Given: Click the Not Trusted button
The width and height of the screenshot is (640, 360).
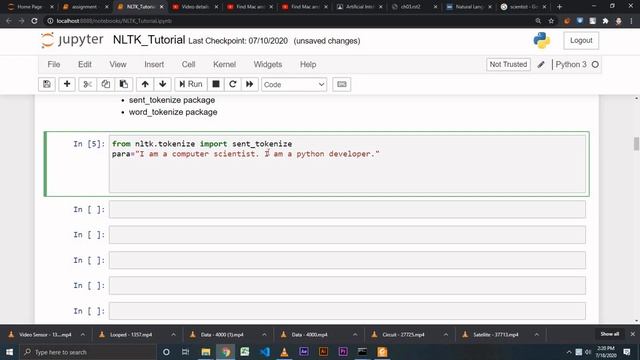Looking at the screenshot, I should point(508,64).
